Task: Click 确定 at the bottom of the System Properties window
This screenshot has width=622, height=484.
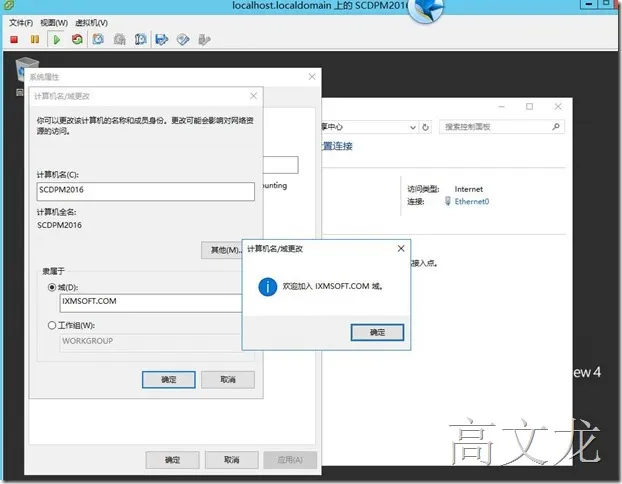Action: point(172,460)
